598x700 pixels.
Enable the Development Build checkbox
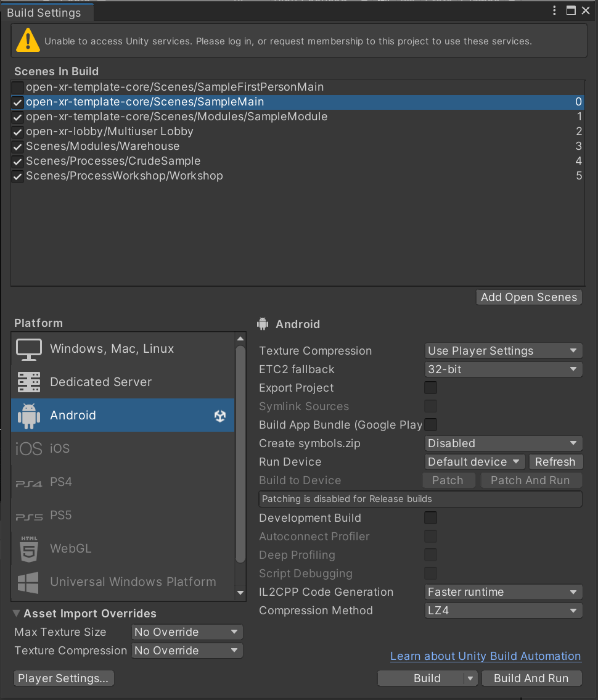[x=431, y=518]
